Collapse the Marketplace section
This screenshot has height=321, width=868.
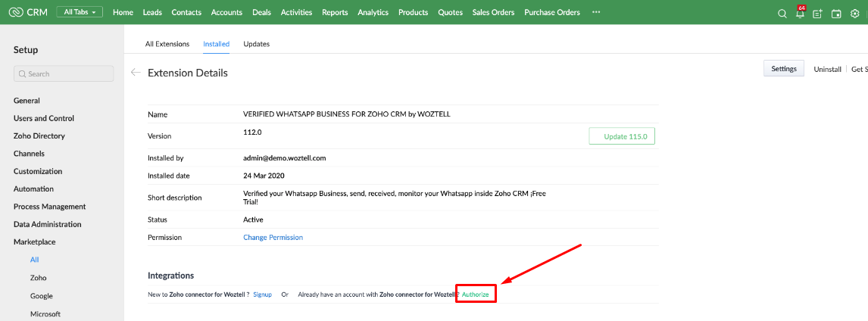click(x=35, y=242)
